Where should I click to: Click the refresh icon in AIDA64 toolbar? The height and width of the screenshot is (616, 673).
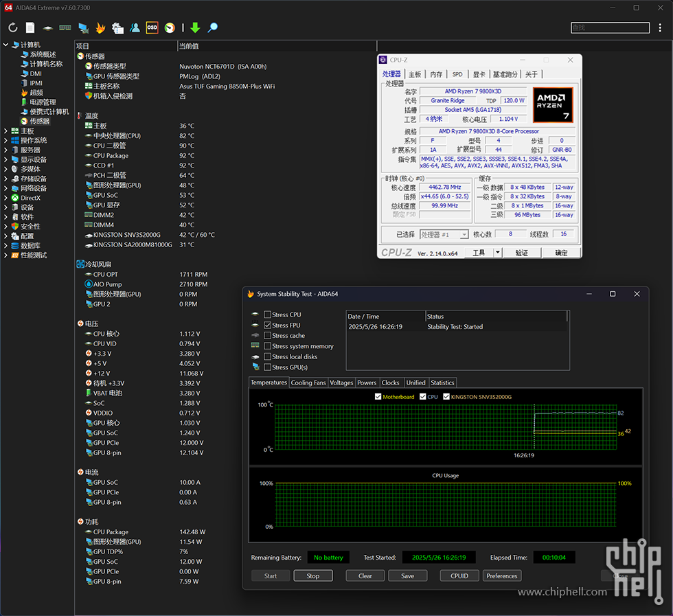13,28
